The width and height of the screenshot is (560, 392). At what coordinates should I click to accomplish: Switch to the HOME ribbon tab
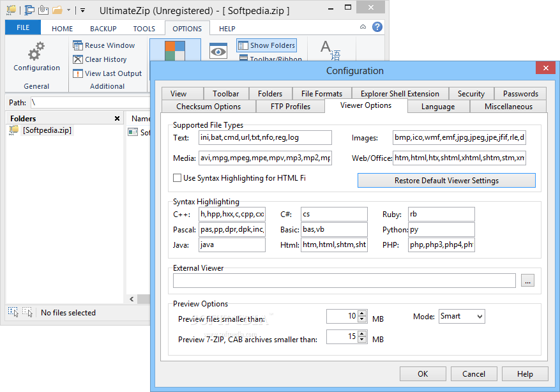[x=62, y=29]
